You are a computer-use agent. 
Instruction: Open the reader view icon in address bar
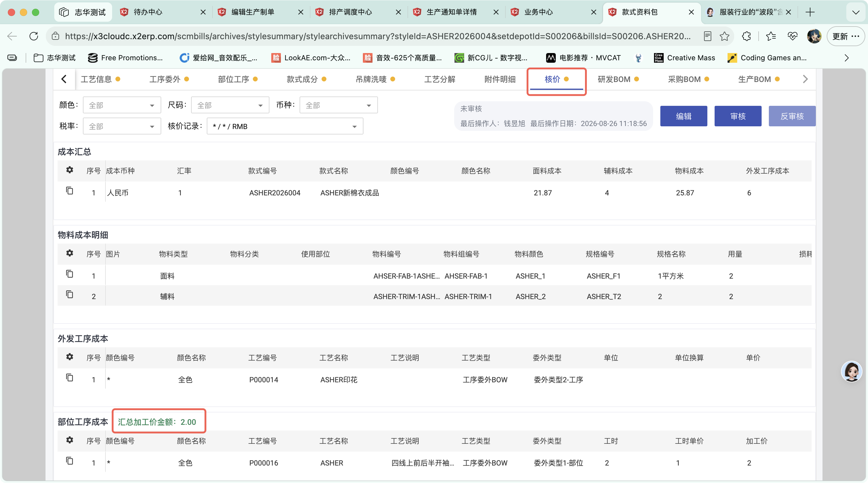click(x=707, y=36)
